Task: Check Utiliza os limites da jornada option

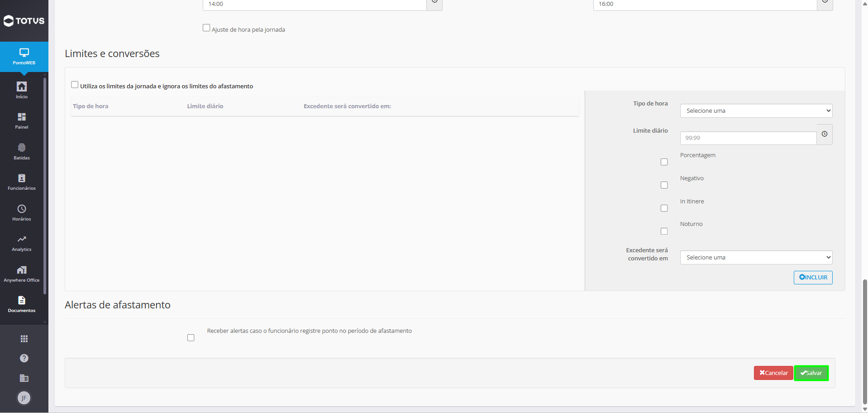Action: click(x=75, y=85)
